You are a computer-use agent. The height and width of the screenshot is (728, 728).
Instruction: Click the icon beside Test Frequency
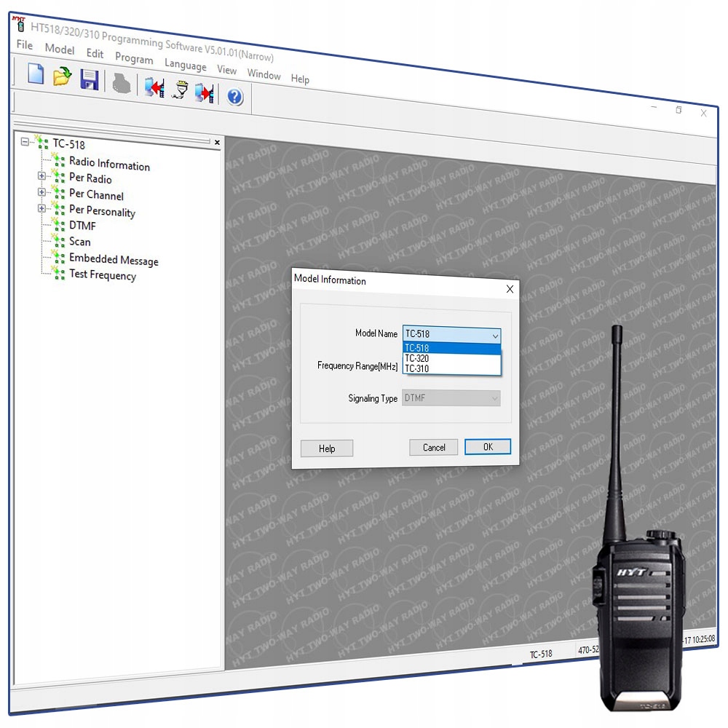point(58,272)
